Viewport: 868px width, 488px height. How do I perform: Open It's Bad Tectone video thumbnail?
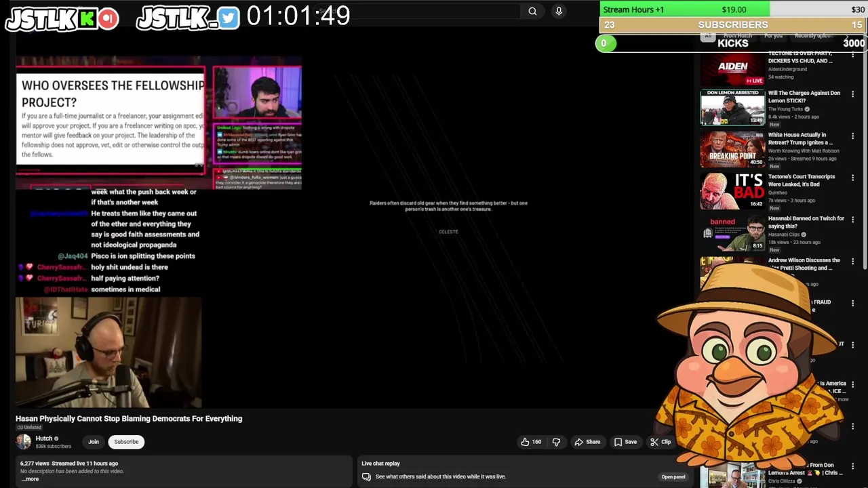pos(732,191)
